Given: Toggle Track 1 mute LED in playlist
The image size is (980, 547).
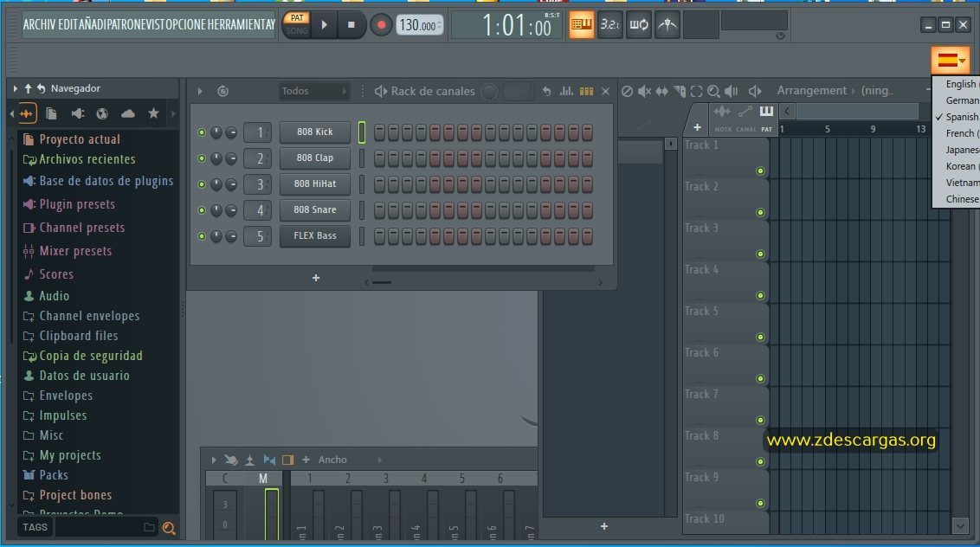Looking at the screenshot, I should (x=760, y=171).
